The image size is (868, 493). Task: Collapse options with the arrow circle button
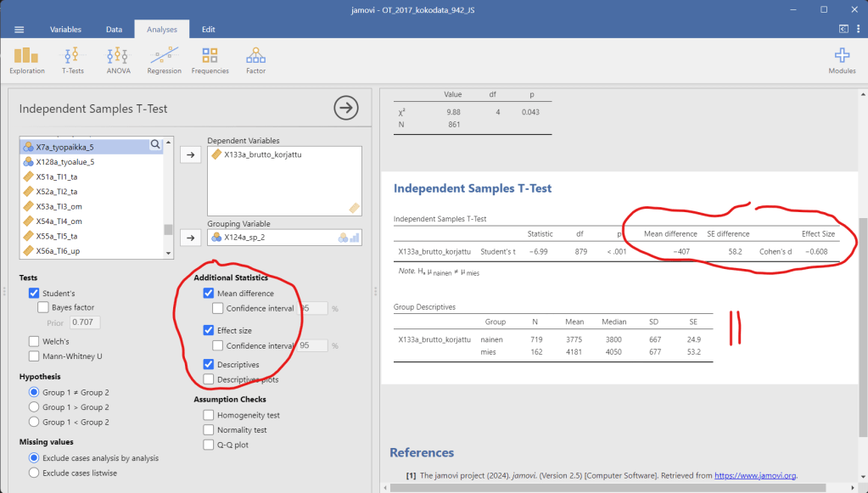pos(346,108)
